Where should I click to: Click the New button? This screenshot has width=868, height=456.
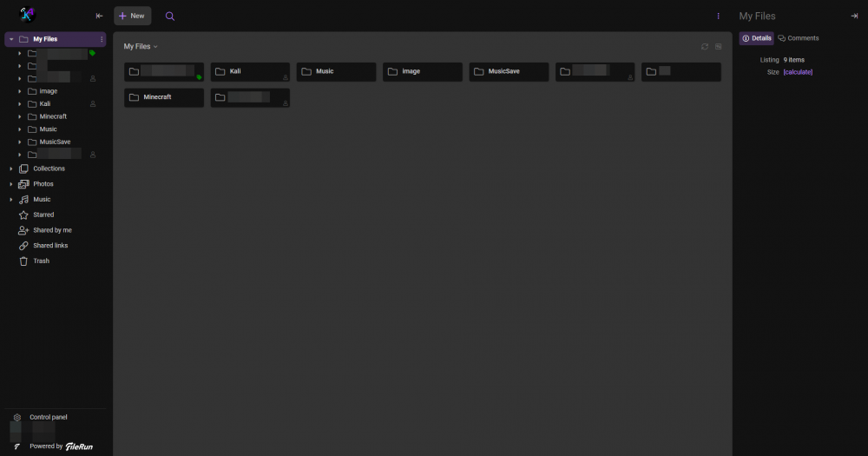(x=132, y=16)
